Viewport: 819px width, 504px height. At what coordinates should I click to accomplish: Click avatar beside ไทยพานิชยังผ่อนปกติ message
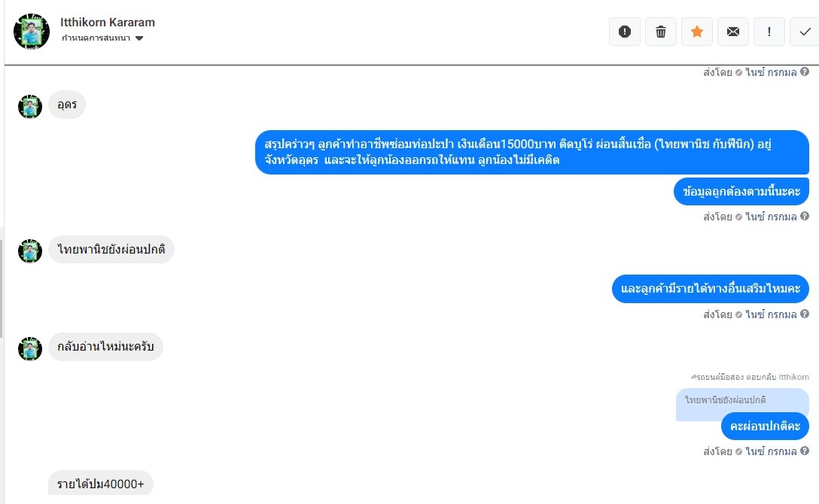[x=30, y=251]
